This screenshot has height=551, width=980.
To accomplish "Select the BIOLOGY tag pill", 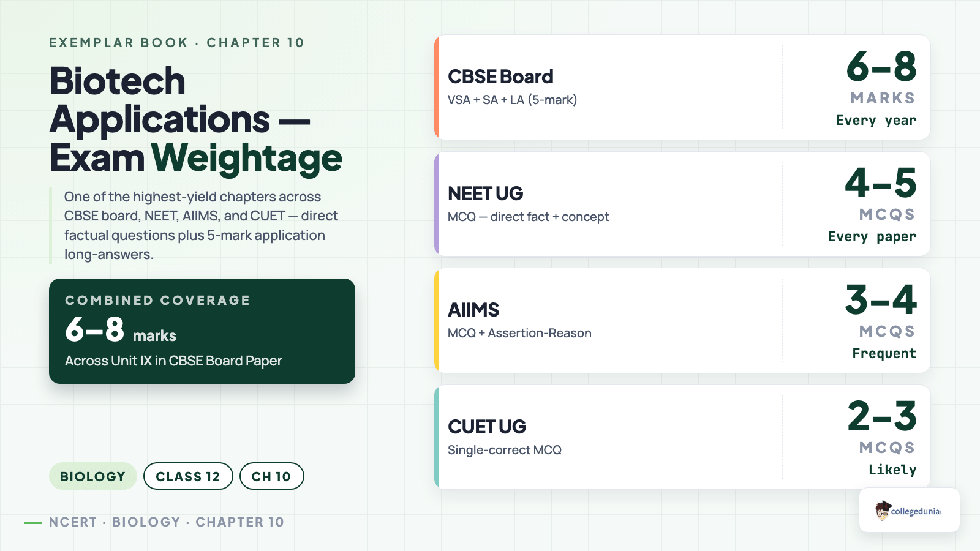I will (x=93, y=476).
